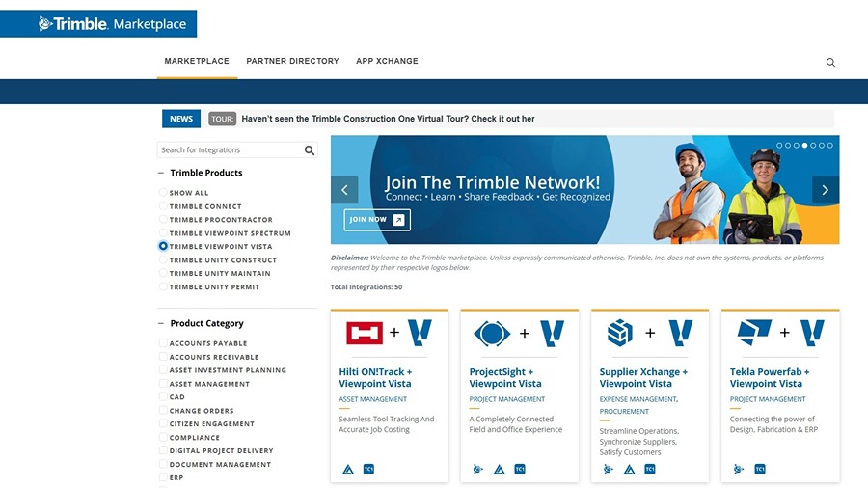Click the NEWS label button
Screen dimensions: 868x488
[x=181, y=119]
